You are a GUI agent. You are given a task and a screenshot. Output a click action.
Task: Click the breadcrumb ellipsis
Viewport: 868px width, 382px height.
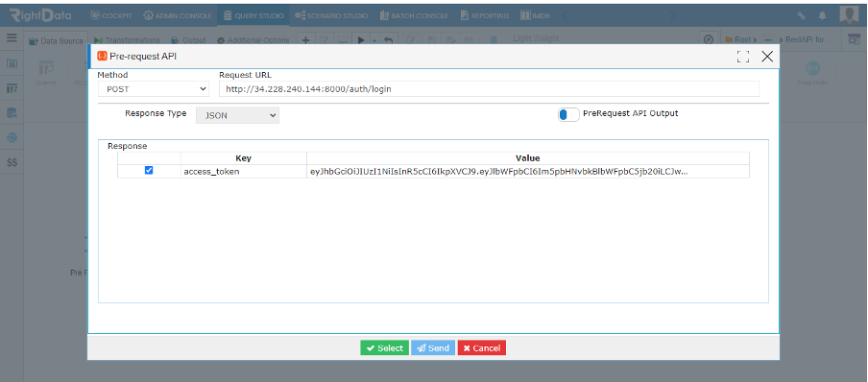768,40
